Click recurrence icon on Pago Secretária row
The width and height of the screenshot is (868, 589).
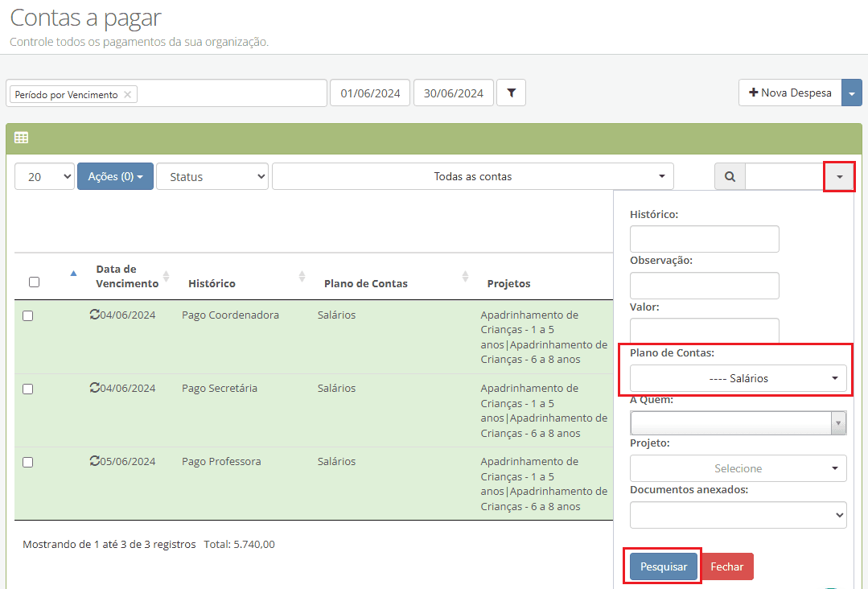coord(95,388)
